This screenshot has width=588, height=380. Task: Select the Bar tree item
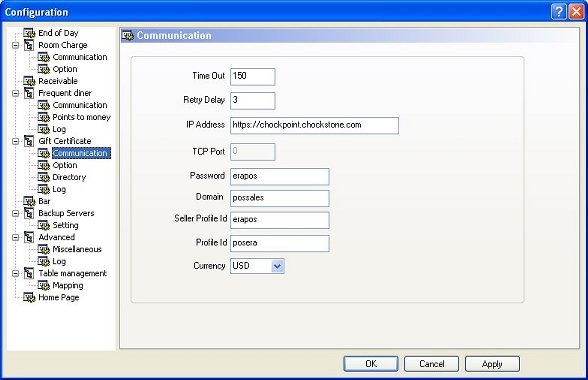(44, 201)
